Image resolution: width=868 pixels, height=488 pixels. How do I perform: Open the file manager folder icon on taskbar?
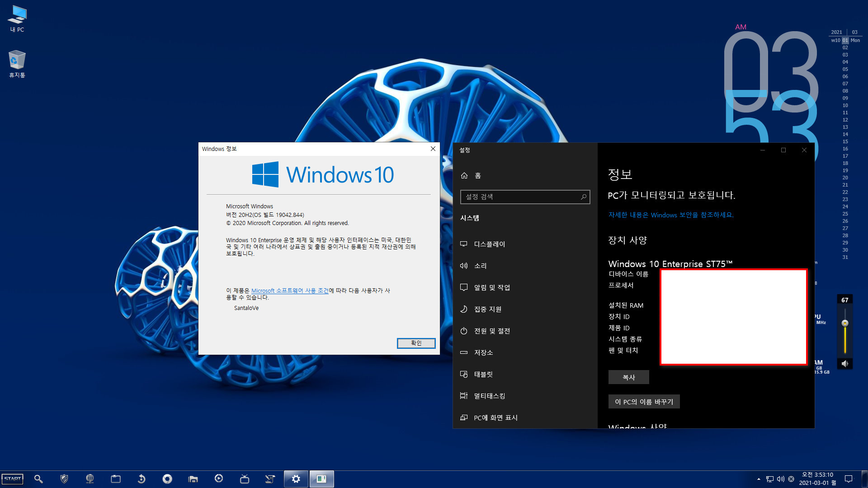[193, 479]
